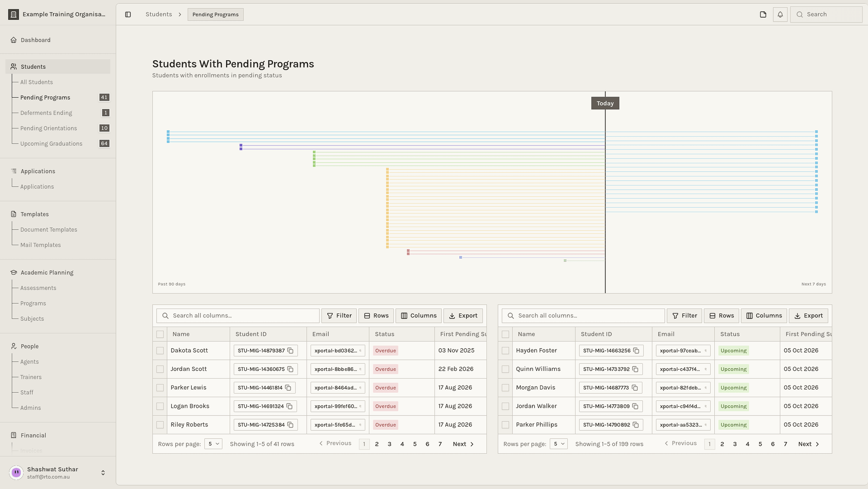Tick the checkbox for Dakota Scott
The height and width of the screenshot is (489, 868).
160,350
